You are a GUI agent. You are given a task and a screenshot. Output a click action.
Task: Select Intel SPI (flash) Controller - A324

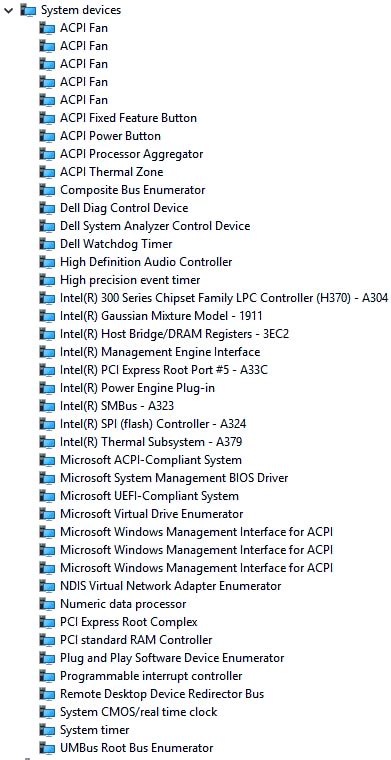click(x=153, y=424)
